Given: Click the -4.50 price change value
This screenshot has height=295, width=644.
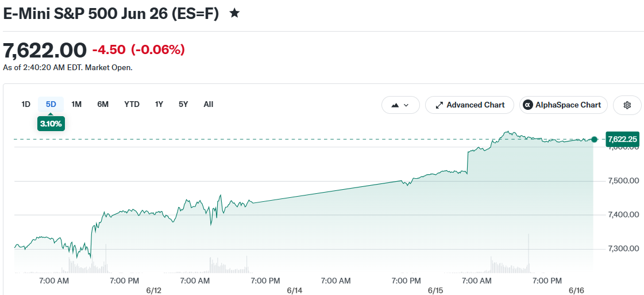Looking at the screenshot, I should tap(109, 50).
